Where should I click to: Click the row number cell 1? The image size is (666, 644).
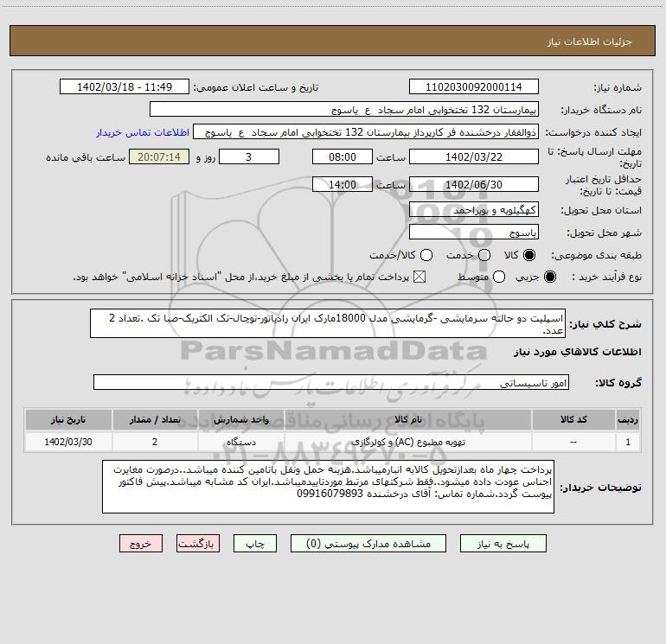point(628,442)
